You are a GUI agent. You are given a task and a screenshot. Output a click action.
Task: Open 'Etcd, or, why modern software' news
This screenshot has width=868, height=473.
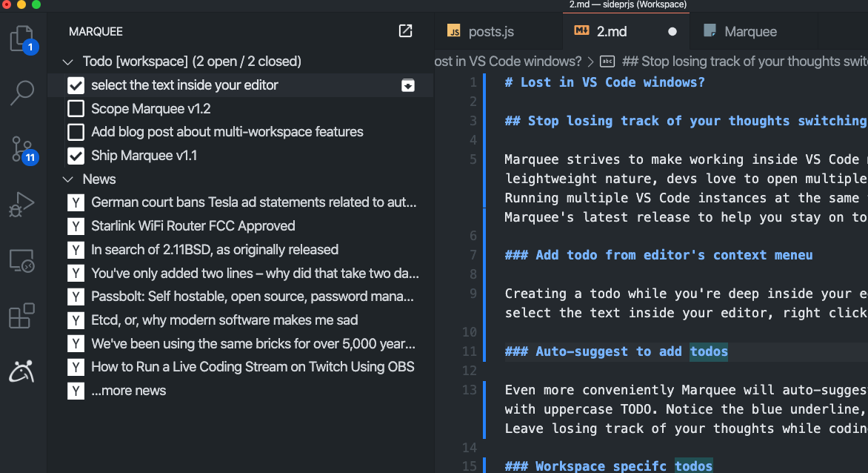click(224, 321)
